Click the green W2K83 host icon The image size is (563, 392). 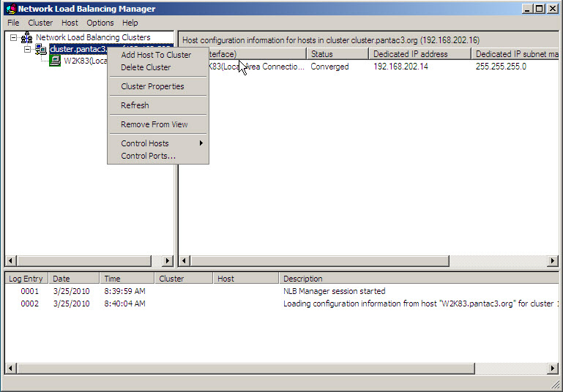[x=55, y=61]
